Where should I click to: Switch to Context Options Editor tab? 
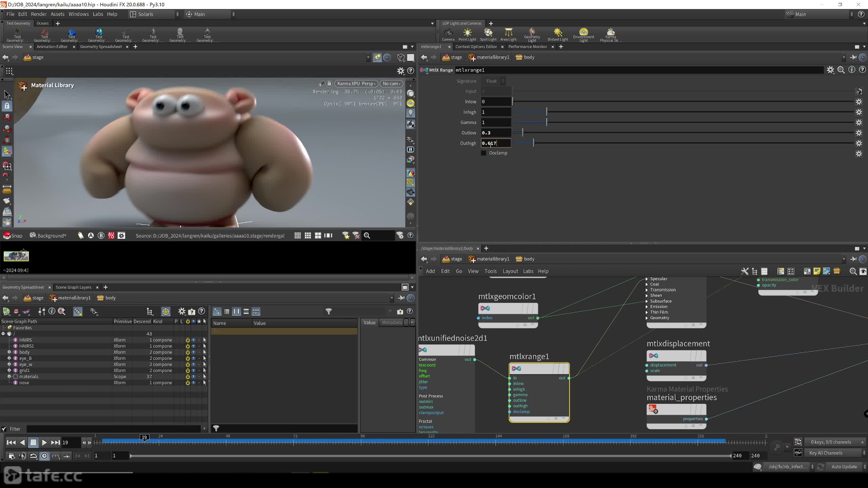pos(476,47)
